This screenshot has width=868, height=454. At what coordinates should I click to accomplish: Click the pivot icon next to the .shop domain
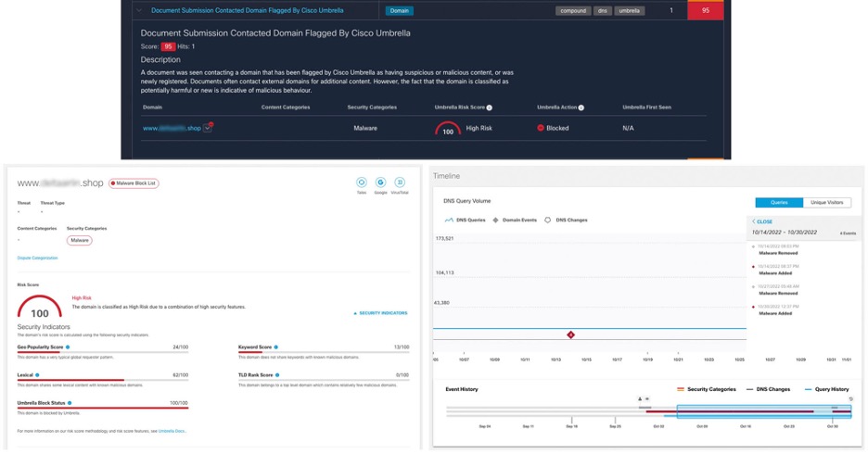click(x=208, y=128)
